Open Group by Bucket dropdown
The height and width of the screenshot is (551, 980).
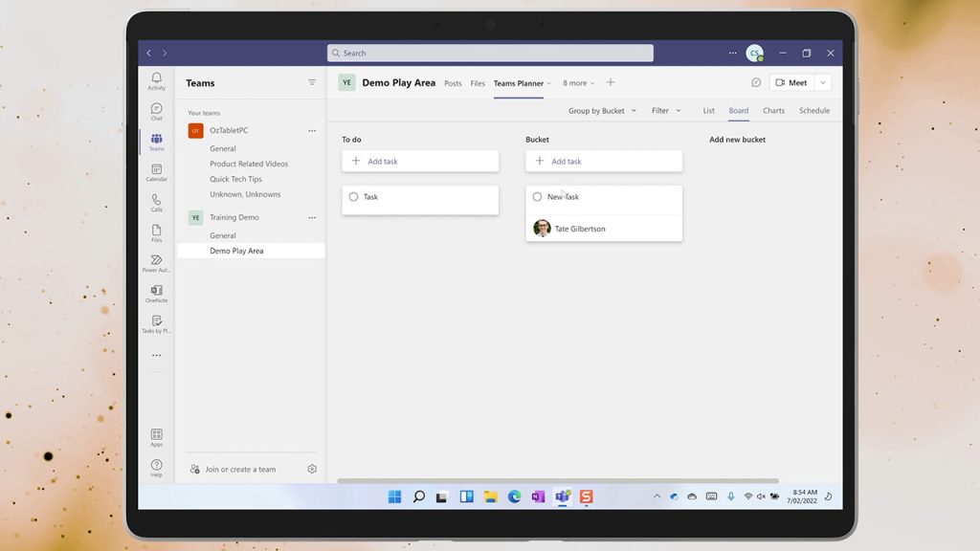click(x=602, y=111)
